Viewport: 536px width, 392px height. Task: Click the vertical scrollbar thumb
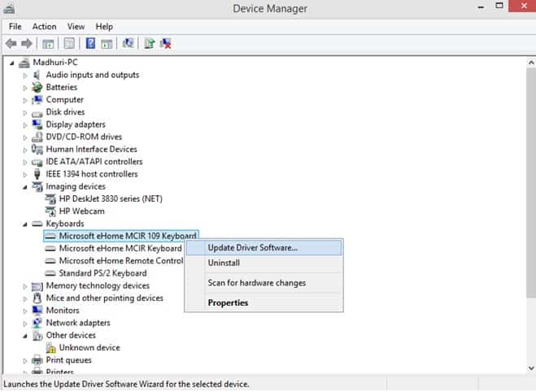531,183
